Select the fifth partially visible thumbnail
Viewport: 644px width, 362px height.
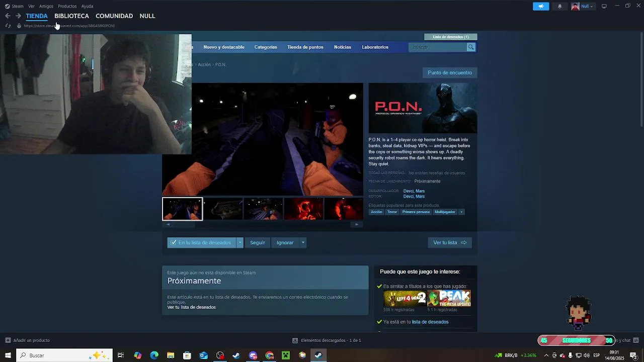tap(344, 209)
